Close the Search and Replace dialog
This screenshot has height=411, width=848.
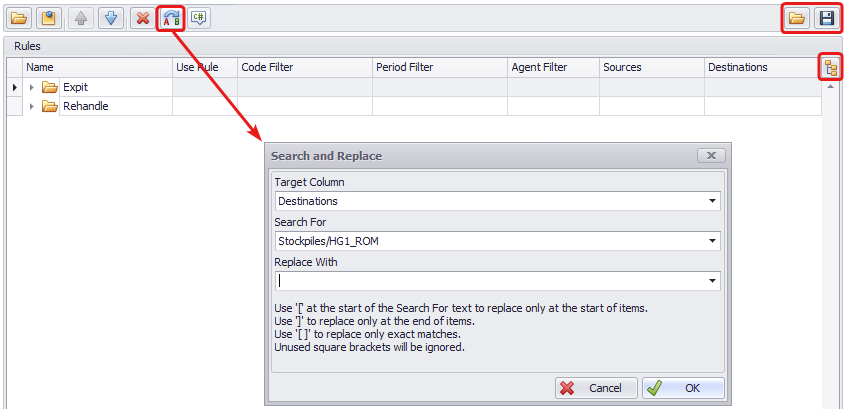click(710, 156)
